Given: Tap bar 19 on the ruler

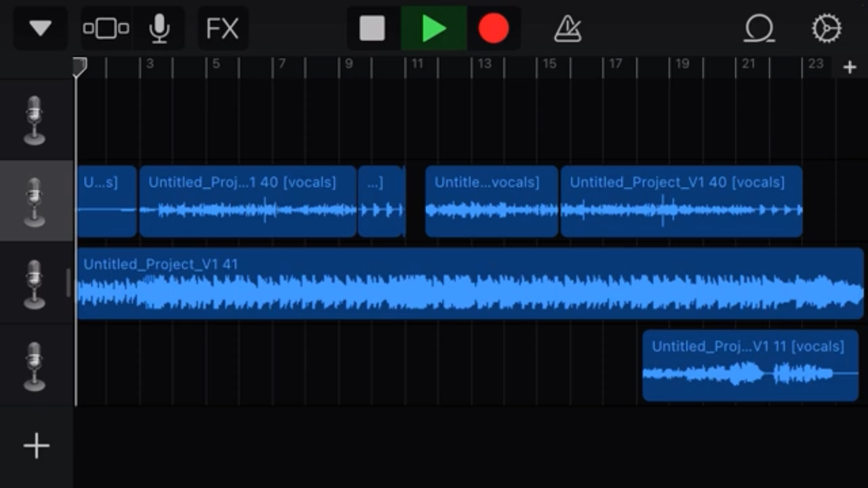Looking at the screenshot, I should (682, 64).
